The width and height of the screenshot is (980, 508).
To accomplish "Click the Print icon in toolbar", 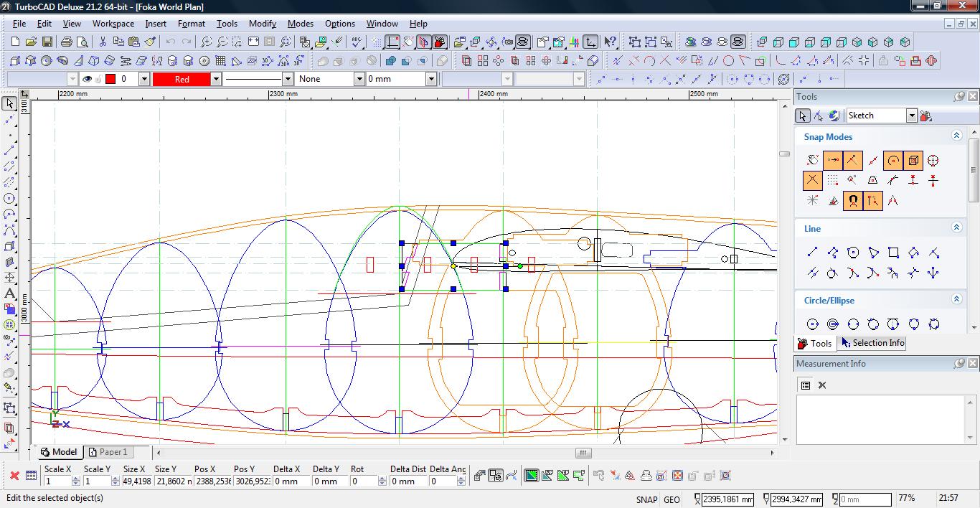I will click(x=67, y=42).
